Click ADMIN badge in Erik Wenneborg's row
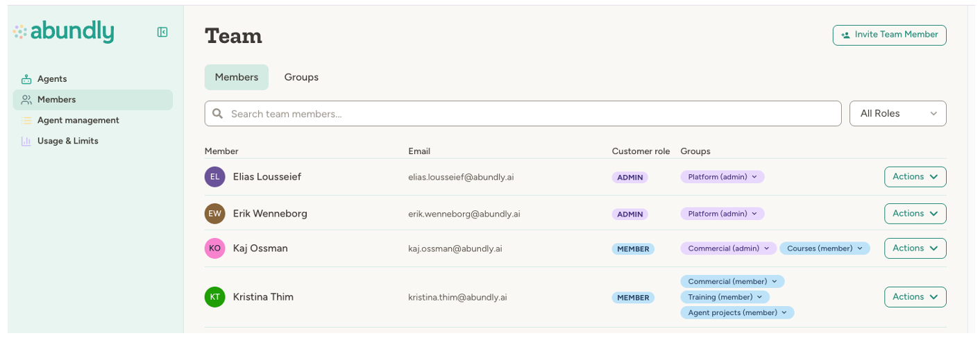 (x=630, y=214)
